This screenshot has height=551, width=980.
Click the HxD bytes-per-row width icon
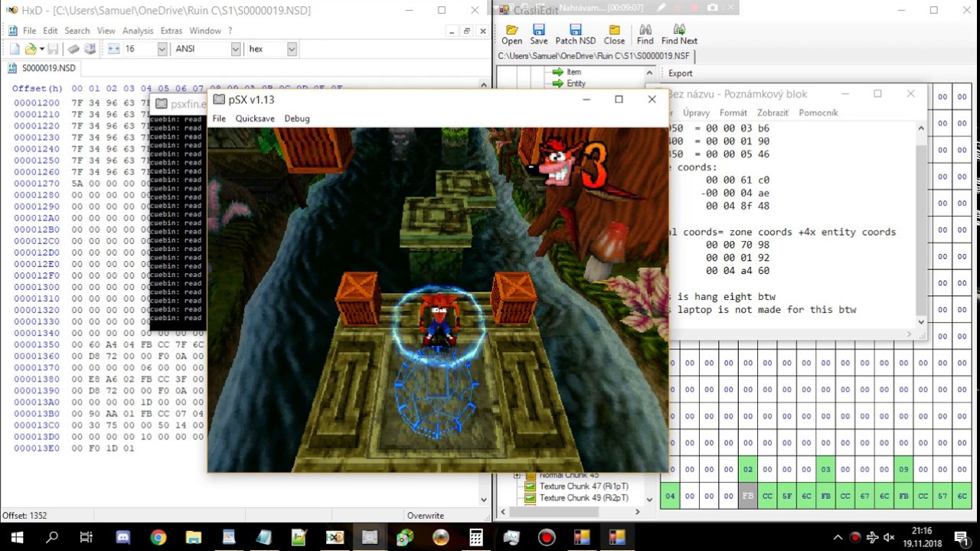(113, 48)
